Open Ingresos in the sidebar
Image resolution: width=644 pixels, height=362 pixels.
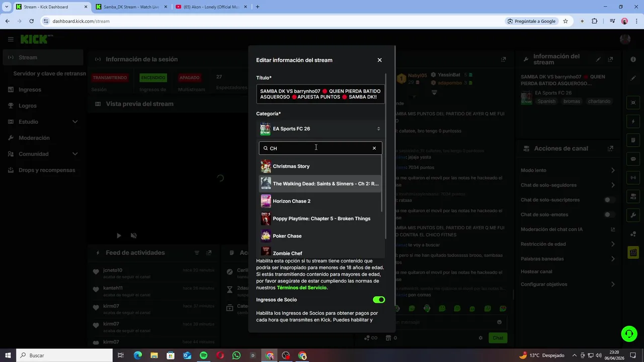(x=43, y=89)
